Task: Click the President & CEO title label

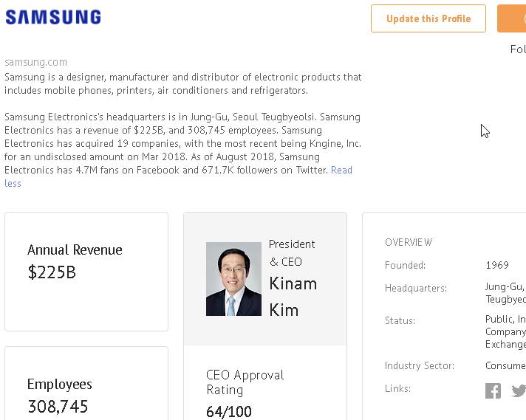Action: tap(292, 252)
